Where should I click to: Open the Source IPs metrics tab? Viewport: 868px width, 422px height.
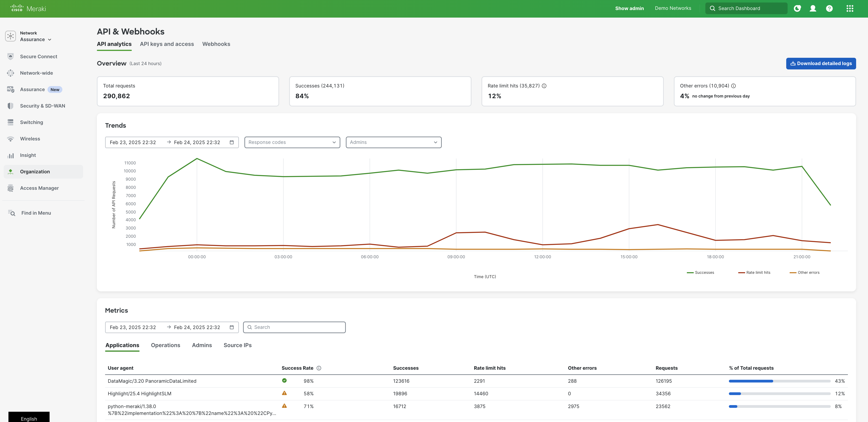click(238, 345)
